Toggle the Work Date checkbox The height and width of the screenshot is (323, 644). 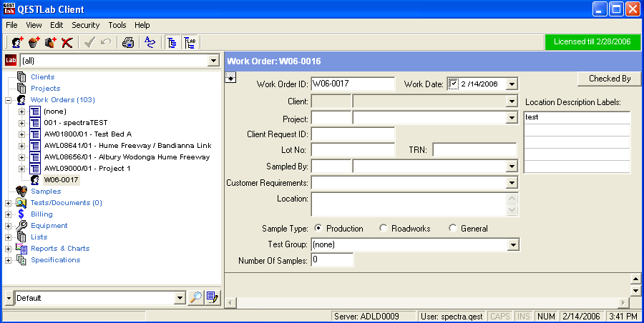tap(453, 84)
